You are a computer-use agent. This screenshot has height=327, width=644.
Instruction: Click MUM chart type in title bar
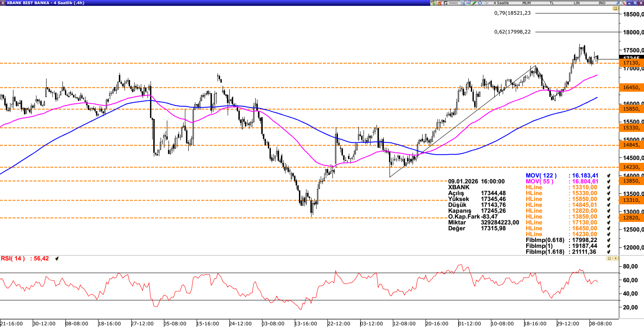point(527,3)
